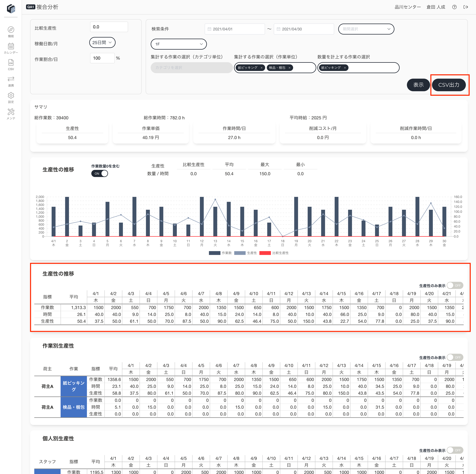Open the メンテ tools icon
The width and height of the screenshot is (476, 474).
point(11,112)
